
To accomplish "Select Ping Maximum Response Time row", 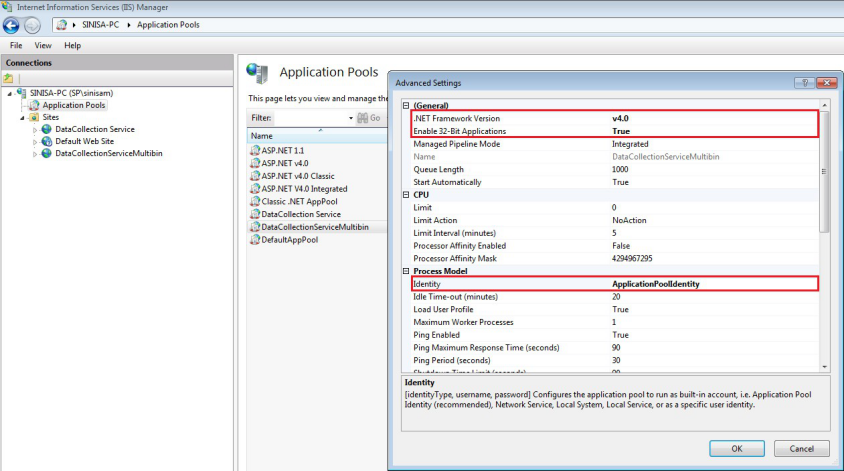I will coord(615,348).
